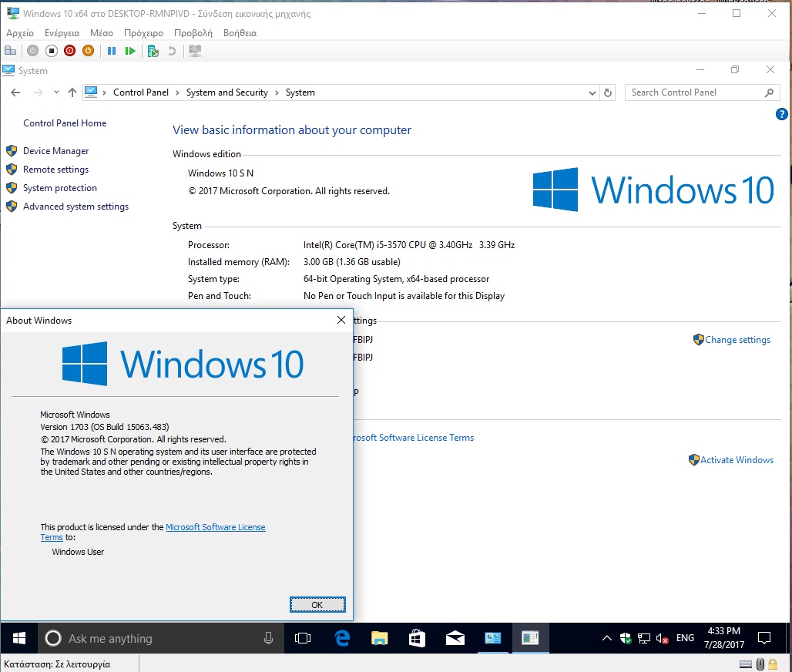Open Control Panel help question mark icon
Viewport: 792px width, 672px height.
(781, 114)
